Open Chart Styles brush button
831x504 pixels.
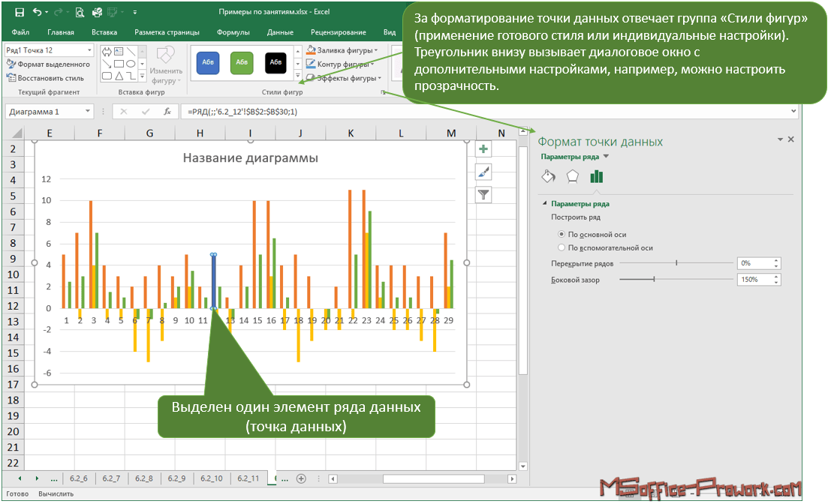(483, 172)
